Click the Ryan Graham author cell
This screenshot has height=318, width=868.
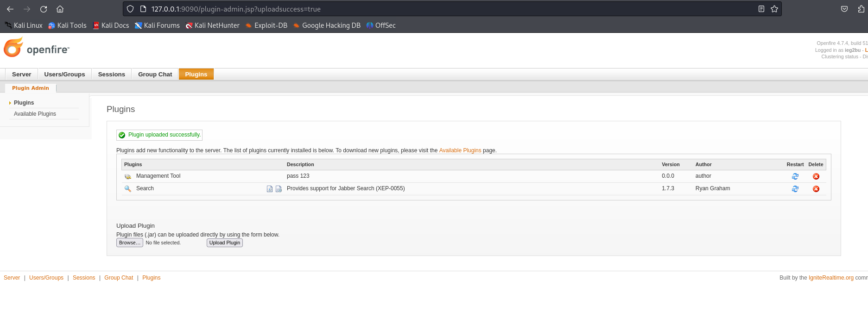[713, 188]
